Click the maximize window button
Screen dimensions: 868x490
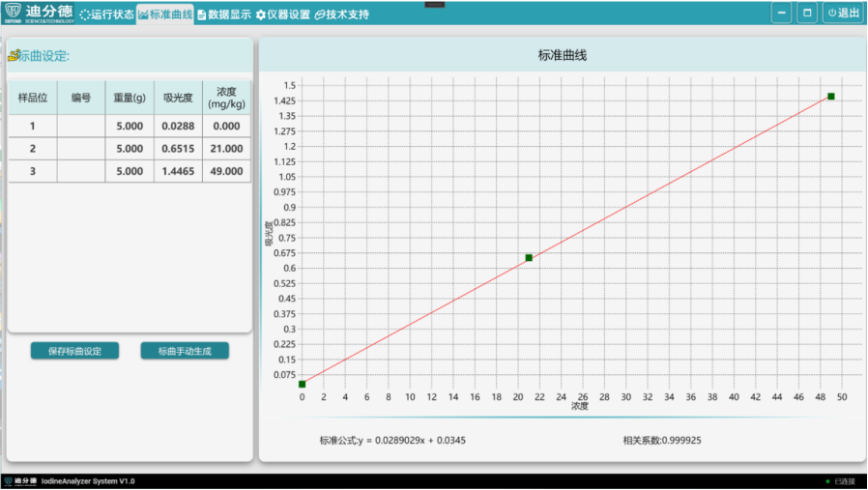click(x=806, y=14)
